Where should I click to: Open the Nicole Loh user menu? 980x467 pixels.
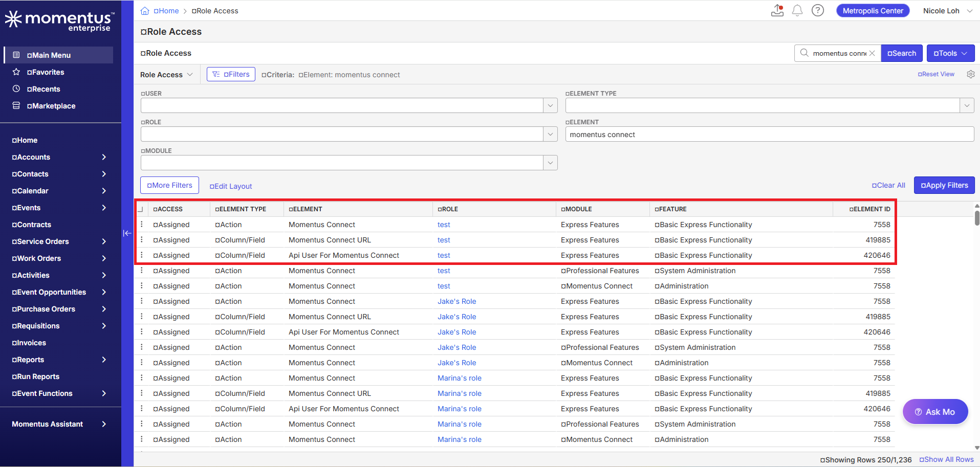[x=948, y=11]
